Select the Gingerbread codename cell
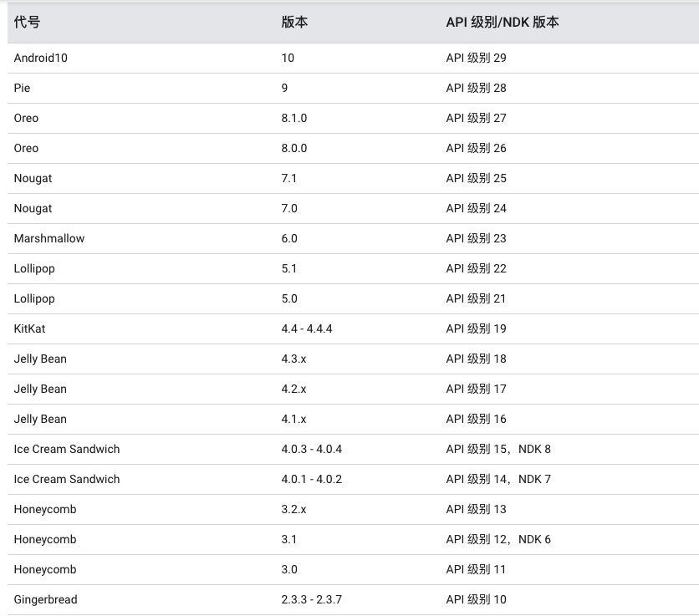The height and width of the screenshot is (616, 699). (x=44, y=599)
